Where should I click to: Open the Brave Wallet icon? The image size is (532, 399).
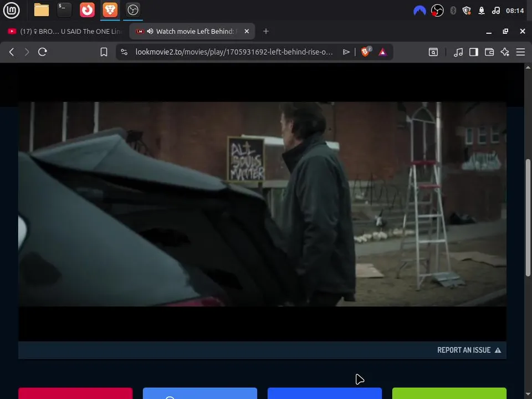pos(489,52)
